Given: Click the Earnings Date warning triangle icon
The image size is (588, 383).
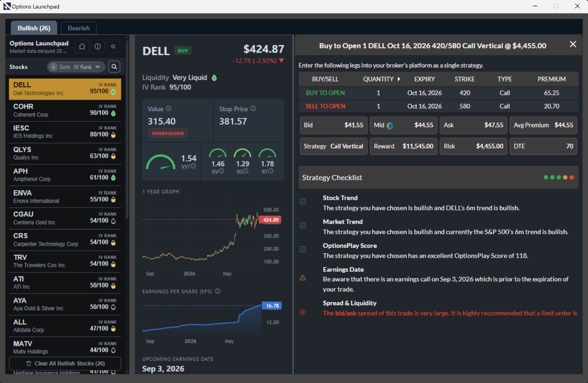Looking at the screenshot, I should coord(303,278).
